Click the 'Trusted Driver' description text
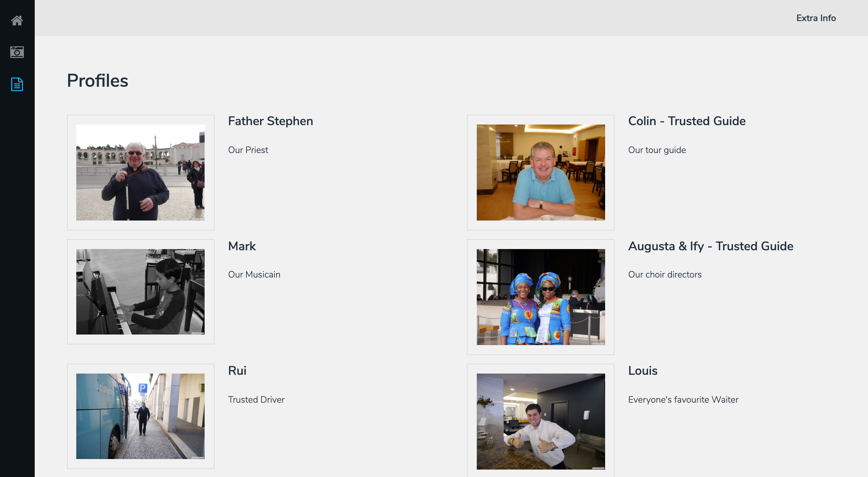The height and width of the screenshot is (477, 868). 256,400
